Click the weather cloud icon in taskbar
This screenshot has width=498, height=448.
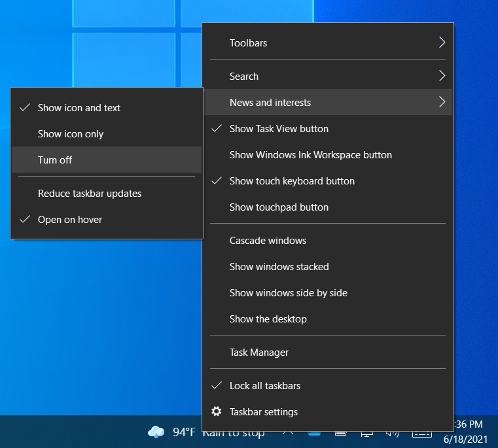click(x=156, y=432)
